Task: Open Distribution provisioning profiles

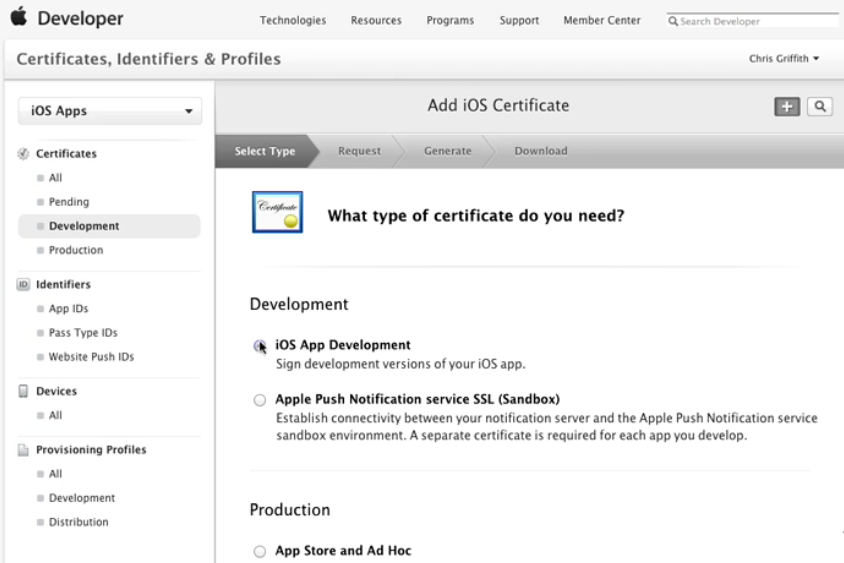Action: tap(79, 522)
